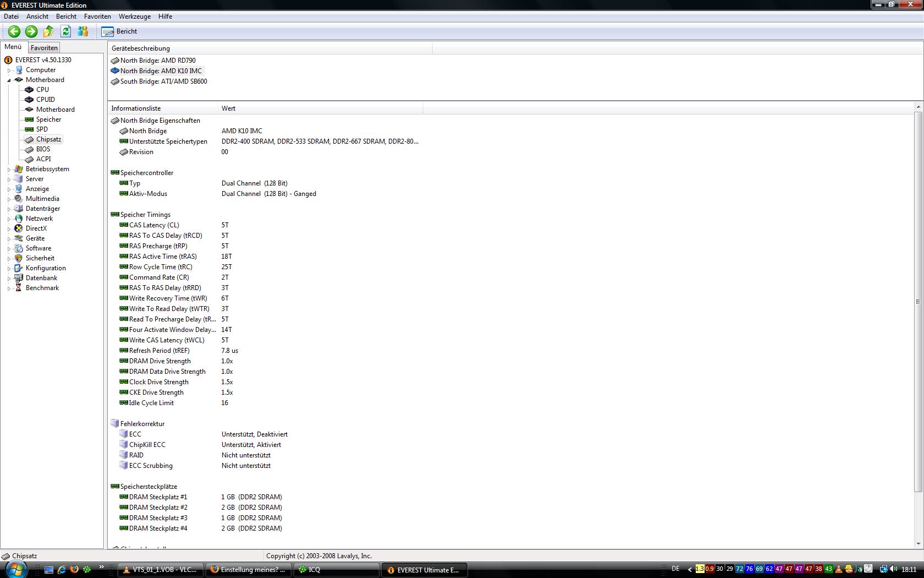The height and width of the screenshot is (578, 924).
Task: Expand the Computer tree node
Action: [9, 70]
